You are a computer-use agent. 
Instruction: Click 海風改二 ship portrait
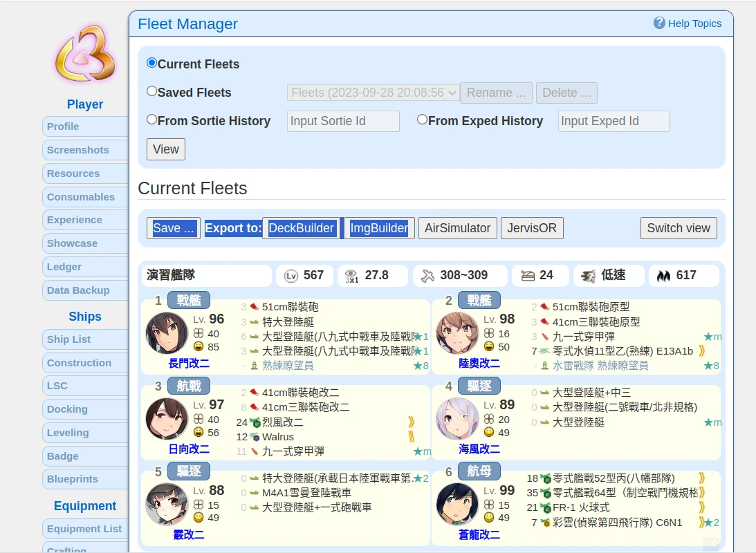[457, 419]
